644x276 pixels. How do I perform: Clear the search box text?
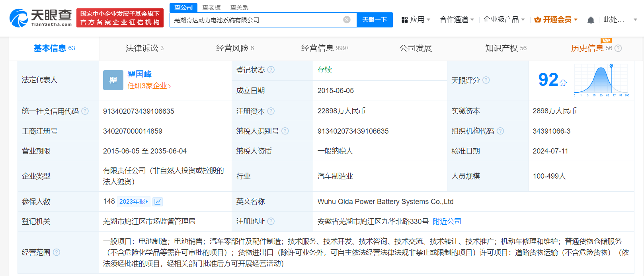click(x=347, y=20)
